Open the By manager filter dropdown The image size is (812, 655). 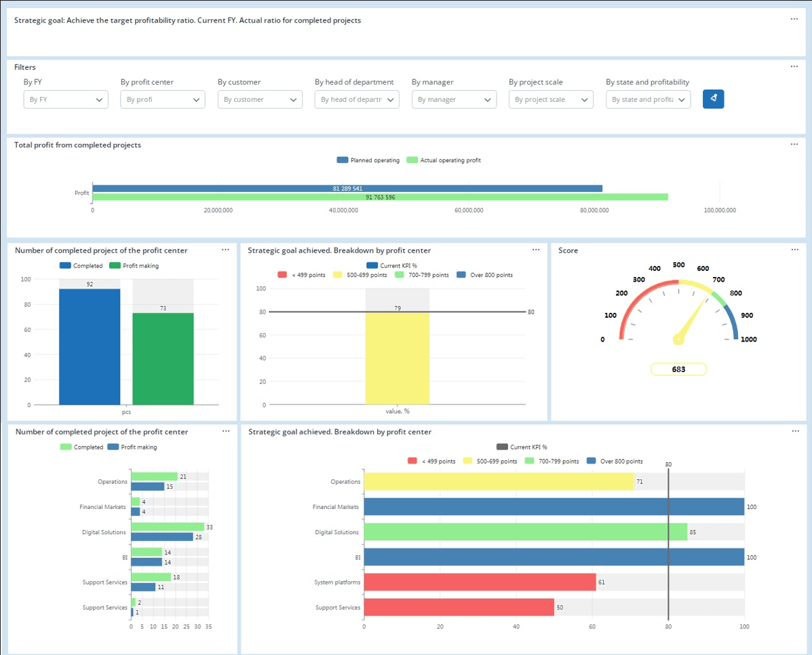pos(454,100)
